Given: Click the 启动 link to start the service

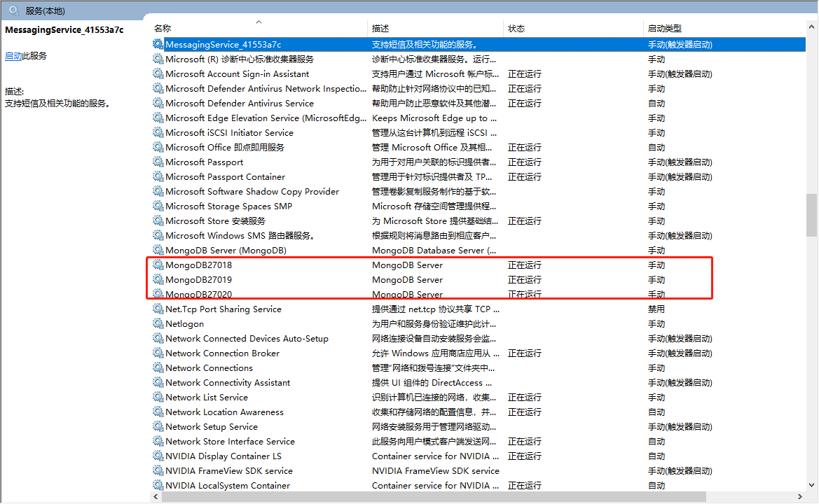Looking at the screenshot, I should click(x=13, y=56).
